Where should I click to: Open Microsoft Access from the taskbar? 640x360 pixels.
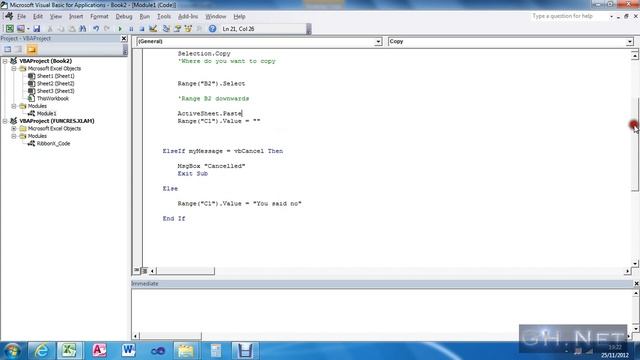(99, 351)
